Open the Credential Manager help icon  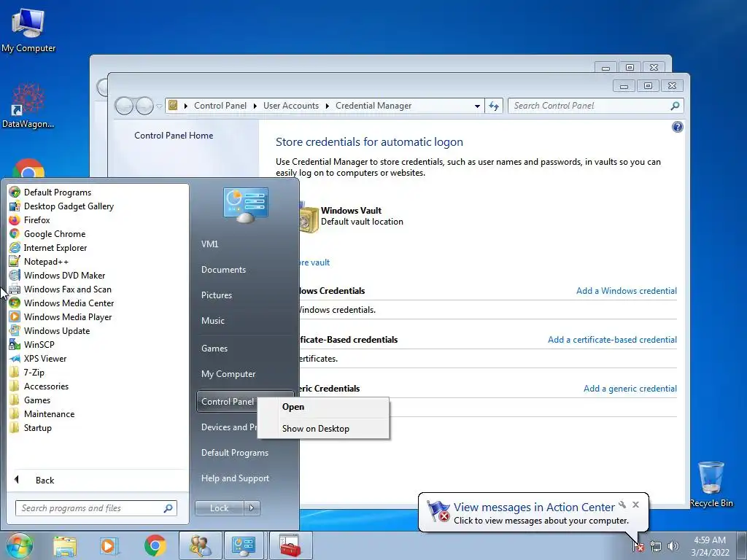tap(677, 127)
